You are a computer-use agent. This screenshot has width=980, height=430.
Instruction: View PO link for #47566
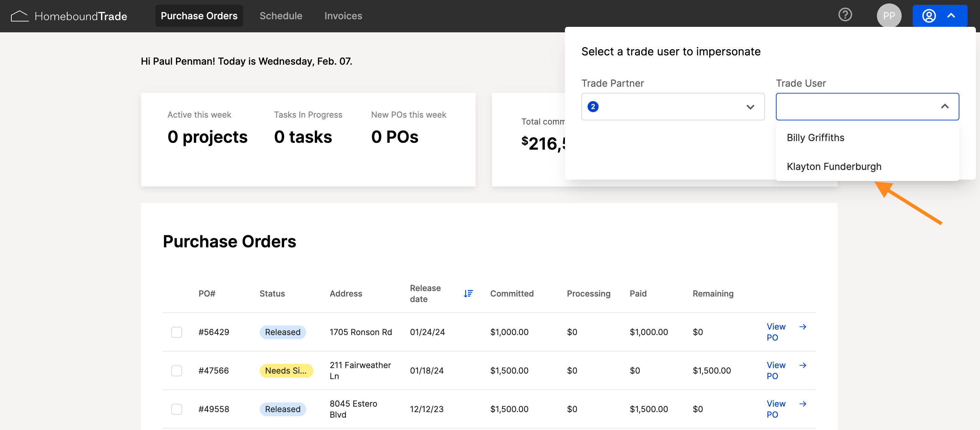776,370
